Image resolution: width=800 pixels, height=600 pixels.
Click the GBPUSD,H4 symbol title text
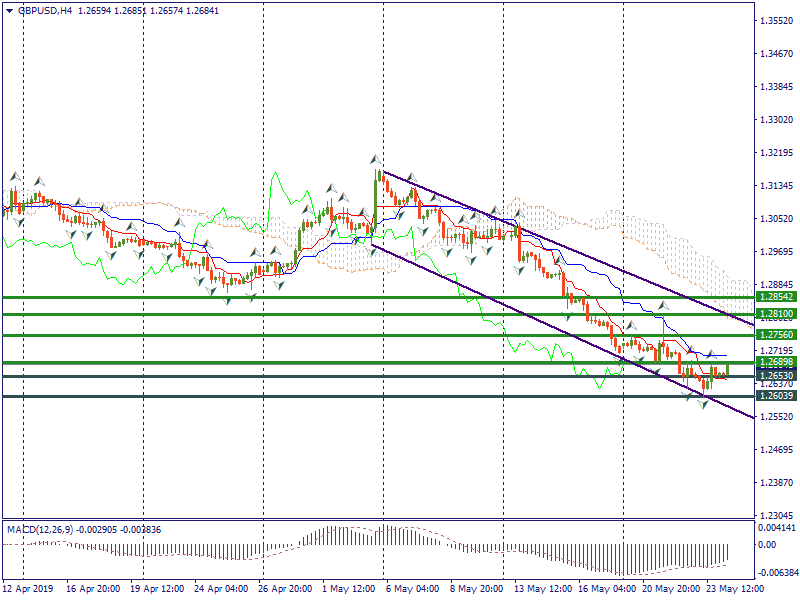[x=46, y=10]
